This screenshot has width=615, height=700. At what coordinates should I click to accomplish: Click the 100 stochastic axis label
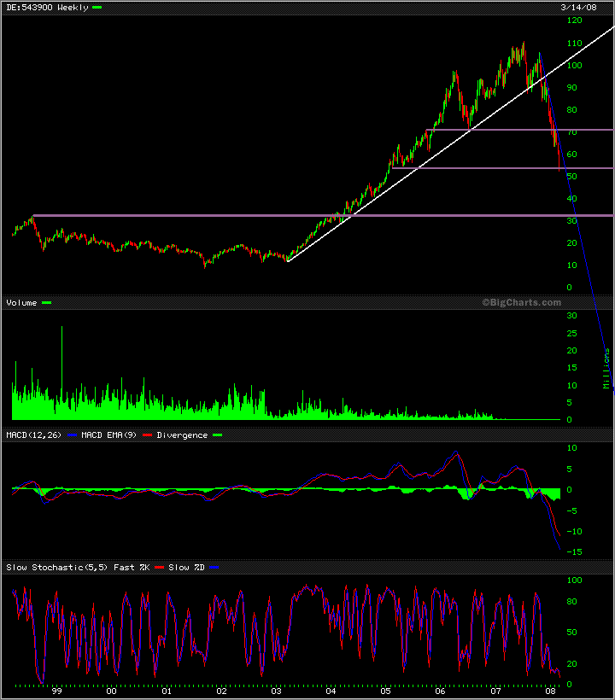tap(574, 580)
